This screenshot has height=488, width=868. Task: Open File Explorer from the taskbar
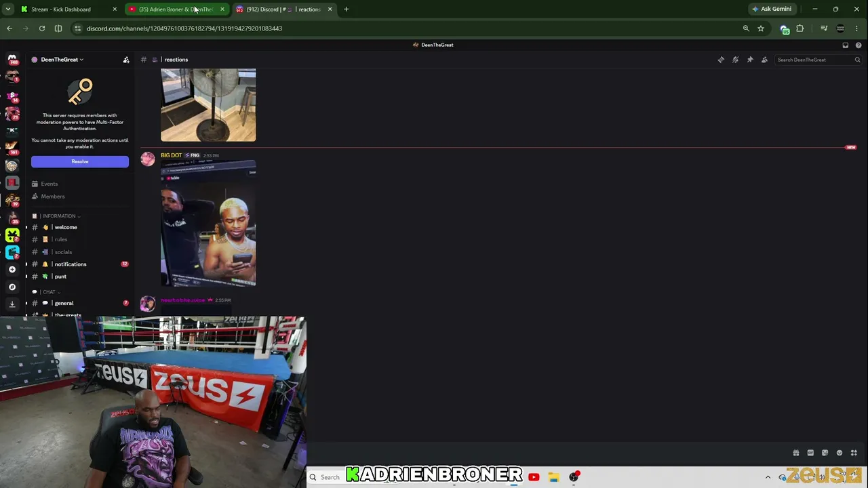tap(553, 477)
